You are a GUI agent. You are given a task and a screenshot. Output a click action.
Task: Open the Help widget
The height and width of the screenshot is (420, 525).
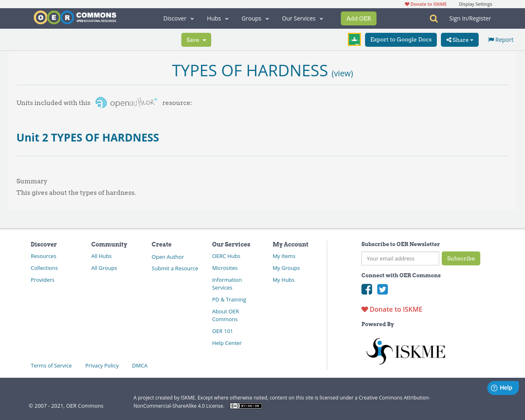(503, 387)
